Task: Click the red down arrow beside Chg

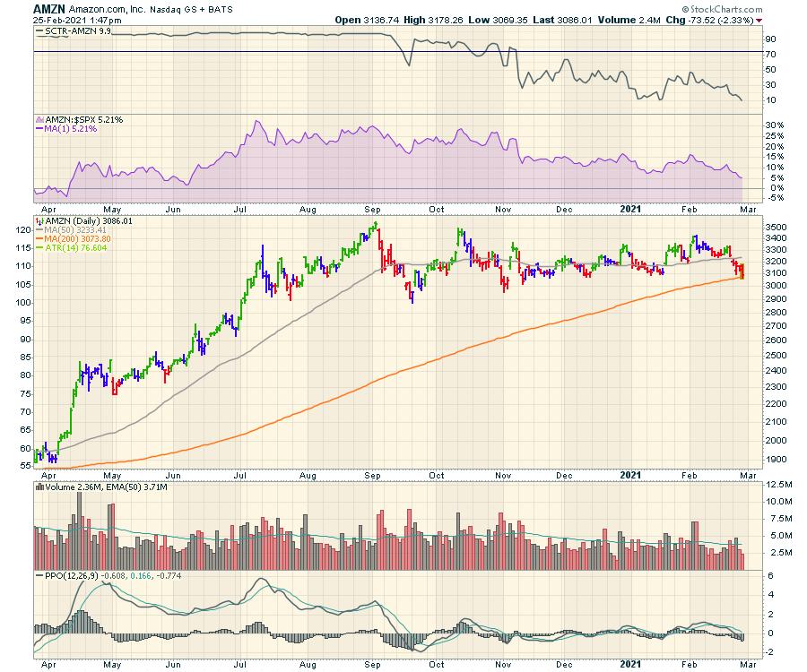Action: (786, 19)
